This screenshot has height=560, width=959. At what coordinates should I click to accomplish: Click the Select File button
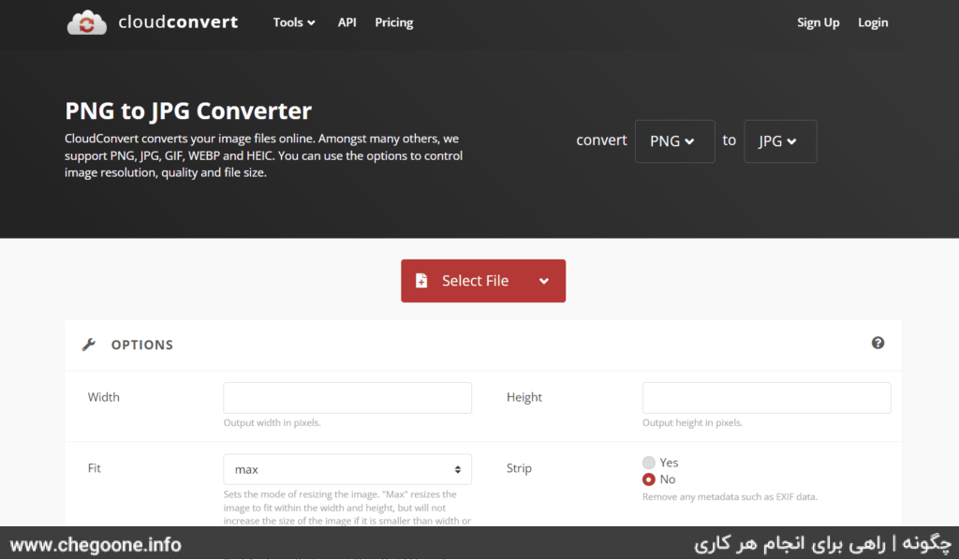coord(483,281)
